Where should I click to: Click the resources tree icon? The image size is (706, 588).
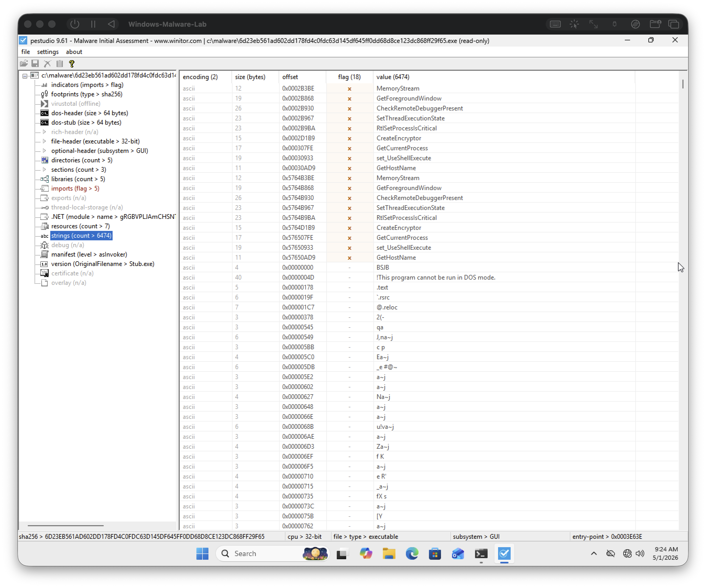pyautogui.click(x=44, y=226)
